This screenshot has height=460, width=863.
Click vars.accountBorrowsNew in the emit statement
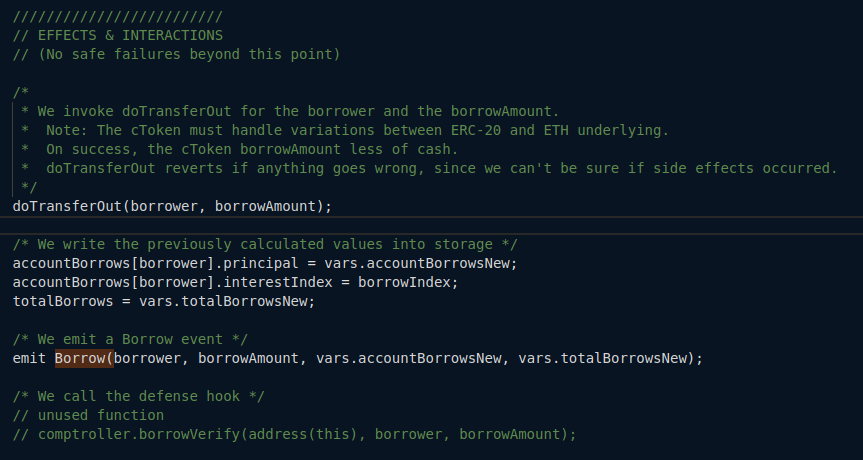408,358
